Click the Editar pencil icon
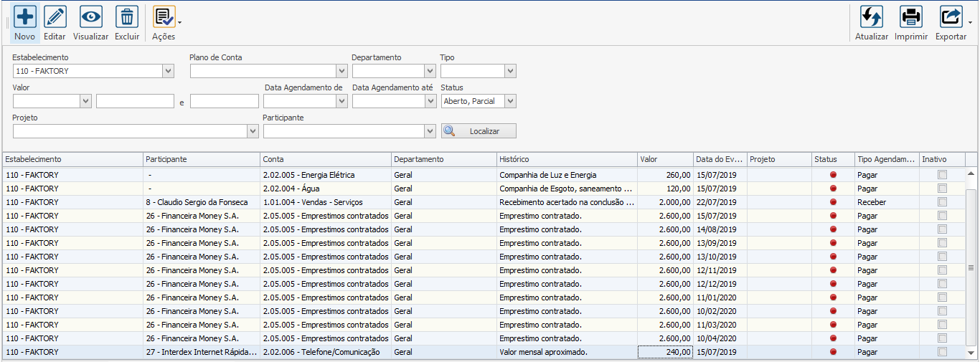 coord(55,17)
